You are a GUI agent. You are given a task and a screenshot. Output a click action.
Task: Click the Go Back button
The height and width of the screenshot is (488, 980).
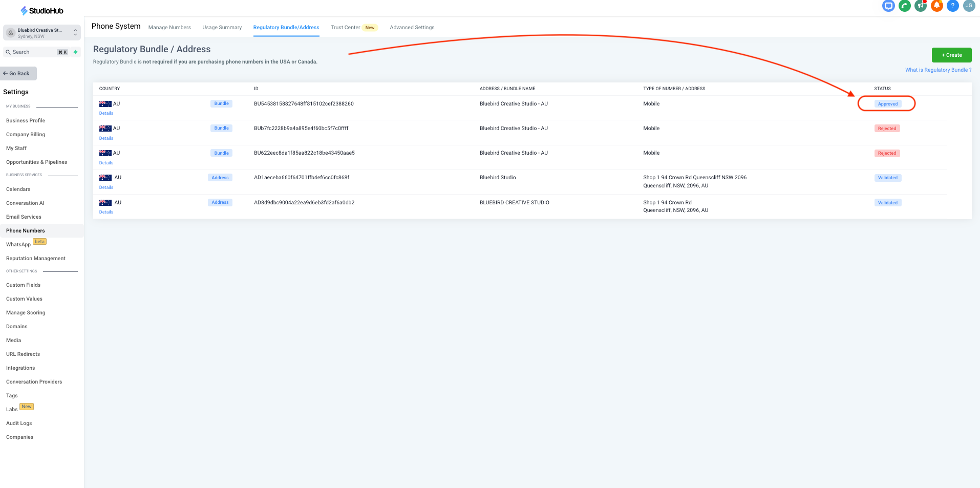(18, 73)
